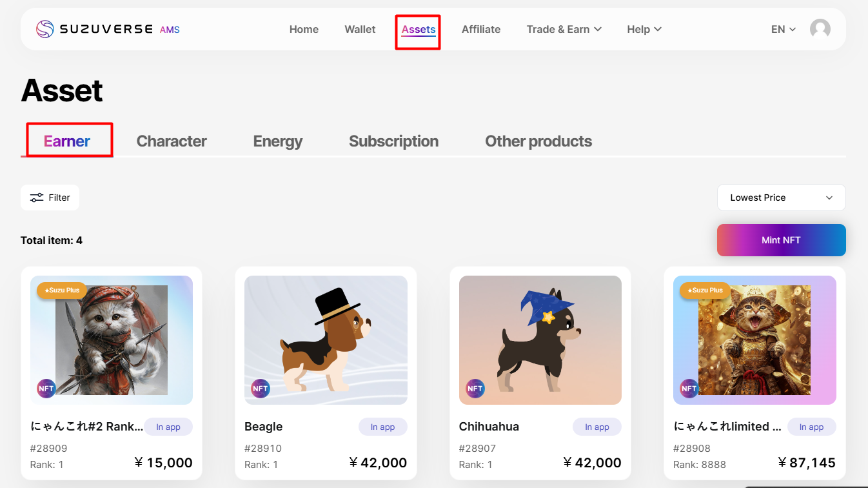Click the NFT badge on Chihuahua card
Image resolution: width=868 pixels, height=488 pixels.
click(475, 389)
